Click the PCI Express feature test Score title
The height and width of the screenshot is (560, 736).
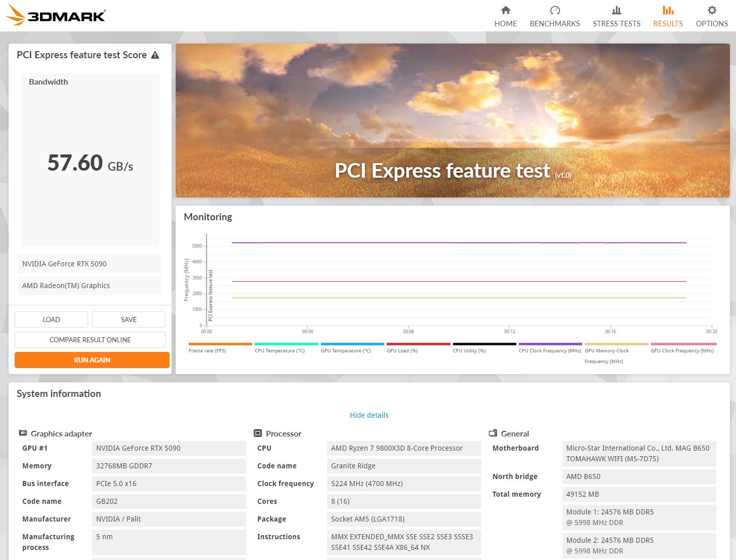[81, 55]
